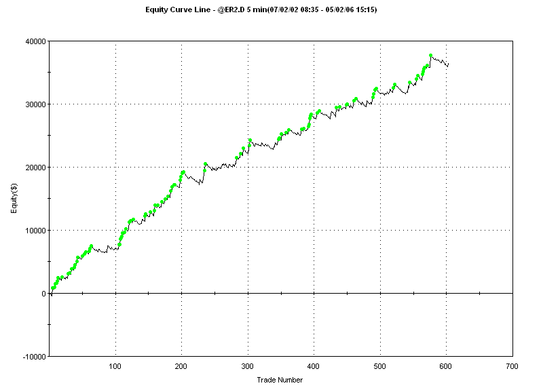Click the green peak marker above 20000 line

[205, 164]
